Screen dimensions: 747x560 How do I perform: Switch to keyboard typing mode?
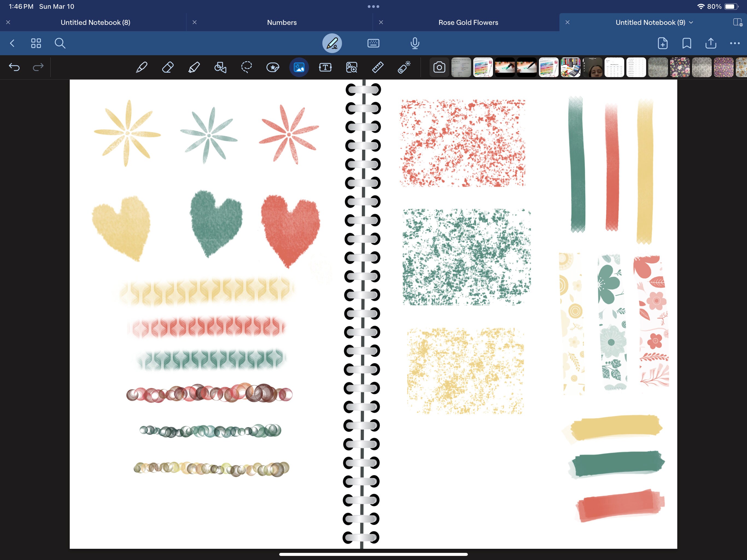point(373,43)
